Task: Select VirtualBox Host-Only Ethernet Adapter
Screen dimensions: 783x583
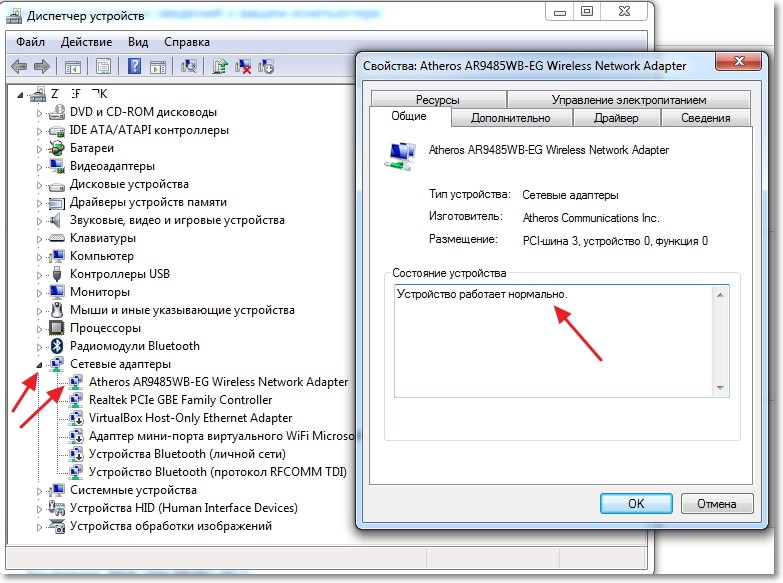Action: [x=190, y=418]
